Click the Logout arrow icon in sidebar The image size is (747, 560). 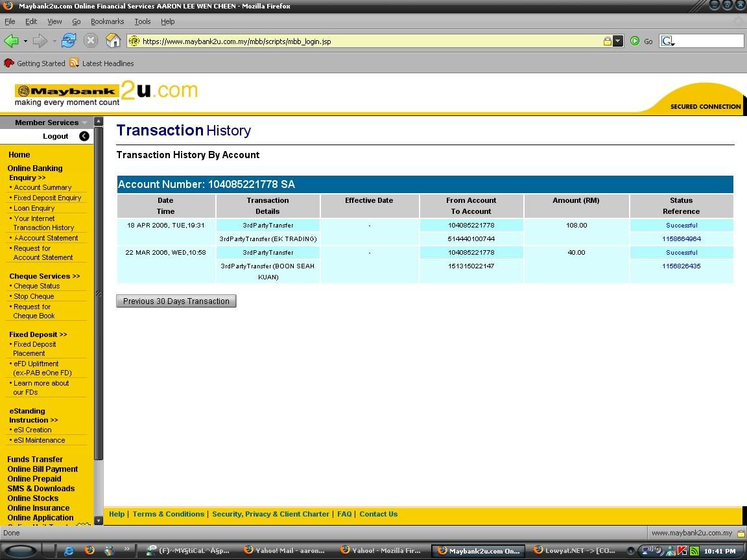84,136
